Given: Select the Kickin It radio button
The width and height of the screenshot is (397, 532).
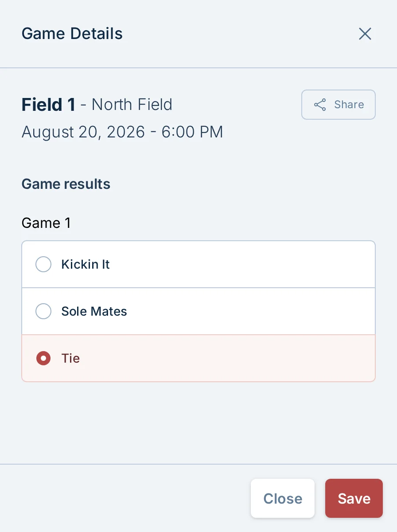Looking at the screenshot, I should point(43,264).
